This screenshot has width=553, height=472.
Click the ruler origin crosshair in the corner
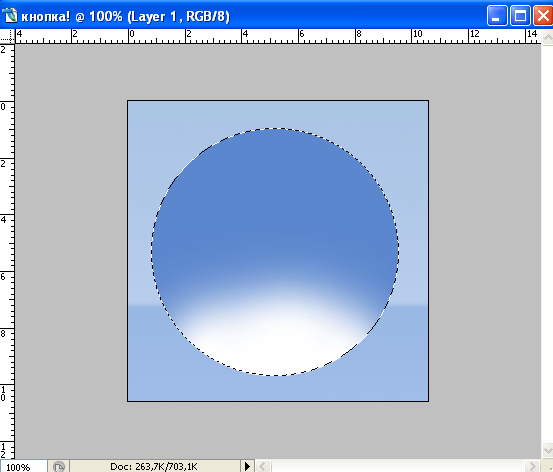[x=7, y=36]
